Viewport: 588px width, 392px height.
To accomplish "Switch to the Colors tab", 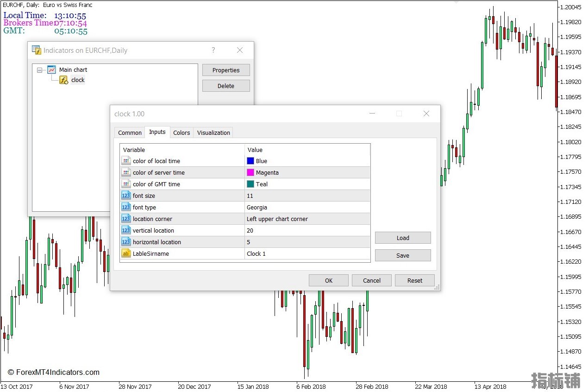I will pos(181,133).
